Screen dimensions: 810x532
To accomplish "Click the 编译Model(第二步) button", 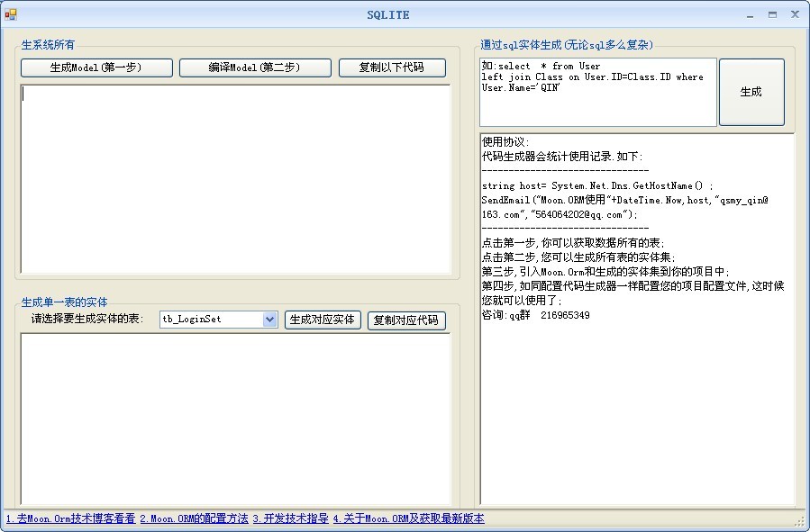I will pos(255,68).
